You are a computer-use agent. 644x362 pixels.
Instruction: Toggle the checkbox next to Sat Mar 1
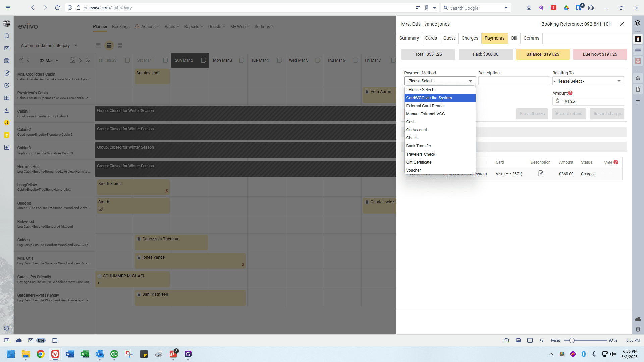point(165,60)
